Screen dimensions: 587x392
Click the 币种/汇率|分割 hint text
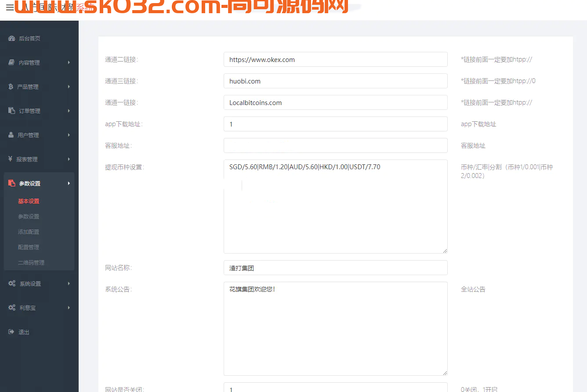[507, 171]
